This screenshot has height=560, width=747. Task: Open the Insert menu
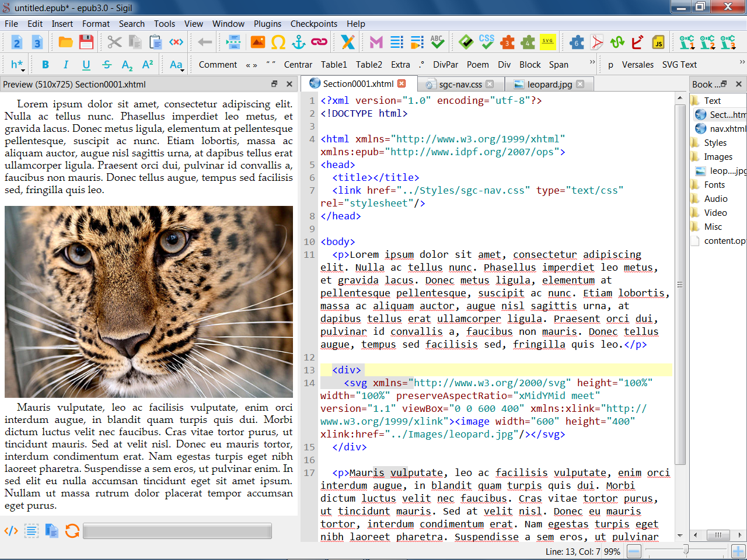pyautogui.click(x=62, y=24)
